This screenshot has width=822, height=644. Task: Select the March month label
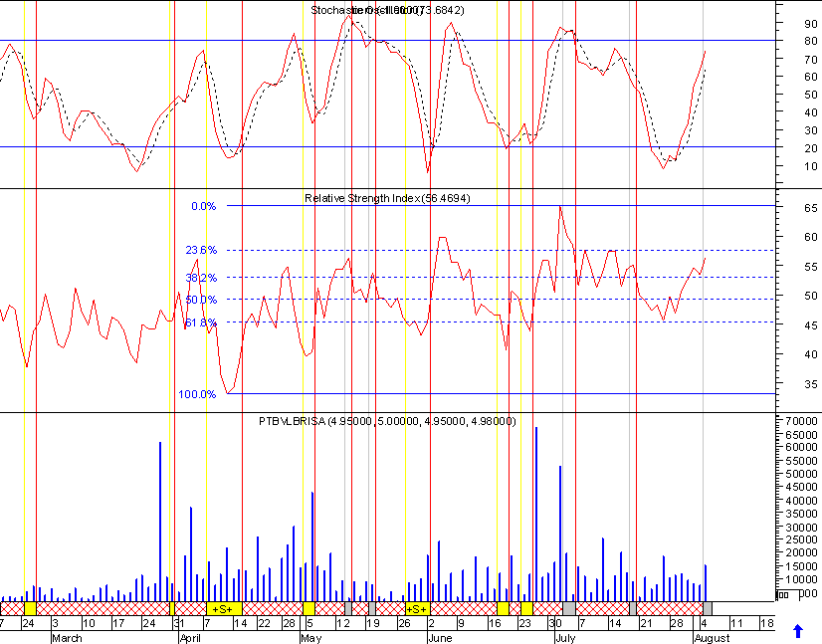click(x=67, y=638)
